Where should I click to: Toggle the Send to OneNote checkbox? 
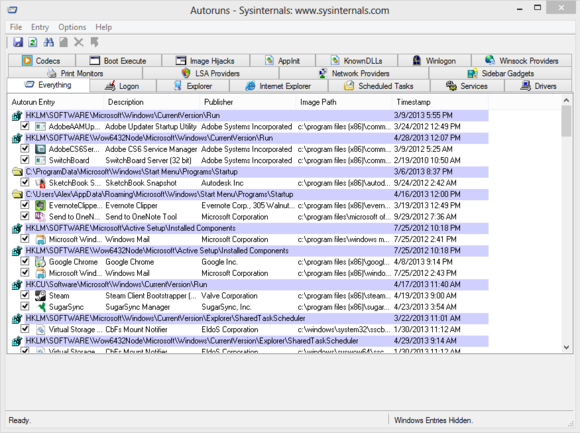pyautogui.click(x=25, y=216)
